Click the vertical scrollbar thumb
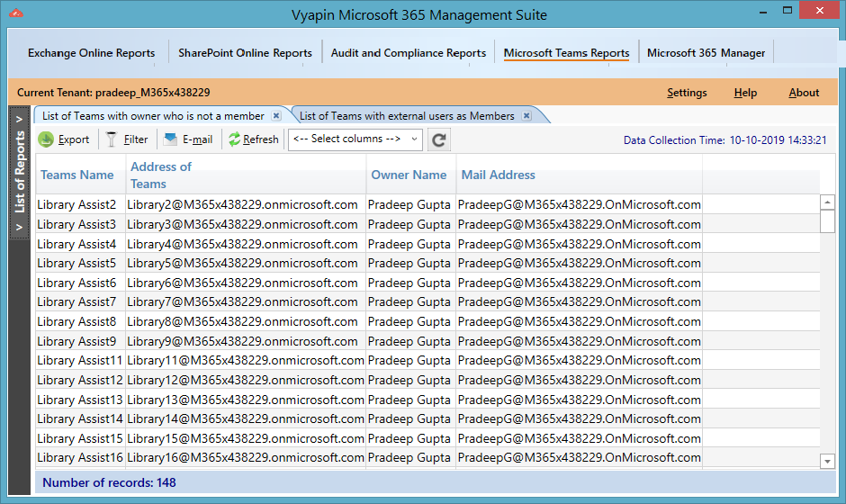 click(827, 221)
